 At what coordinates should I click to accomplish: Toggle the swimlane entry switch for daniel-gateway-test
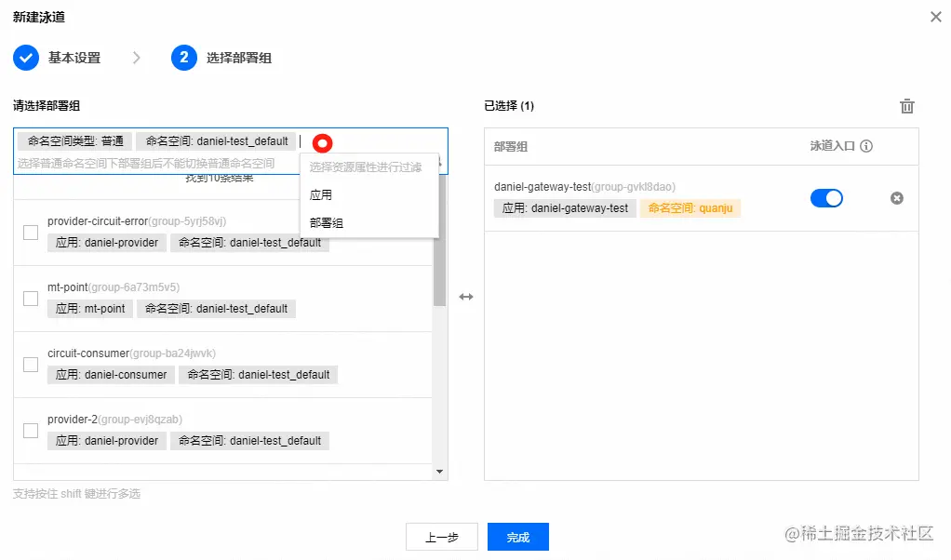[826, 198]
